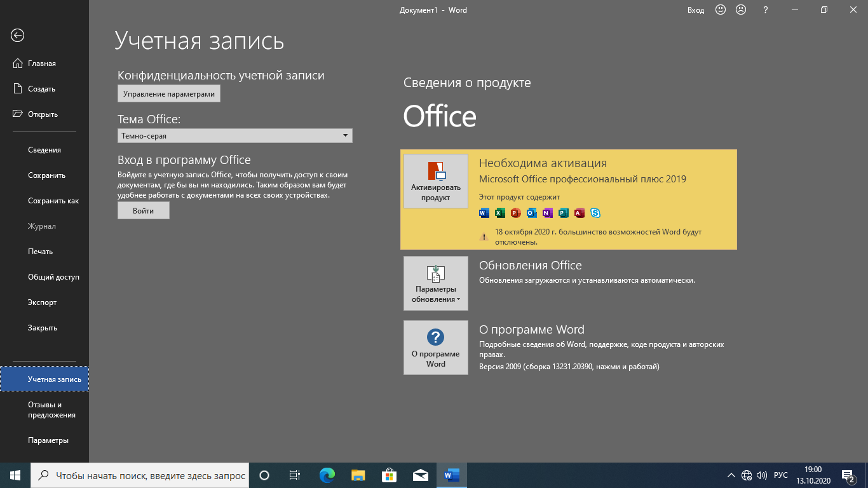
Task: Open the notification center icon
Action: point(848,475)
